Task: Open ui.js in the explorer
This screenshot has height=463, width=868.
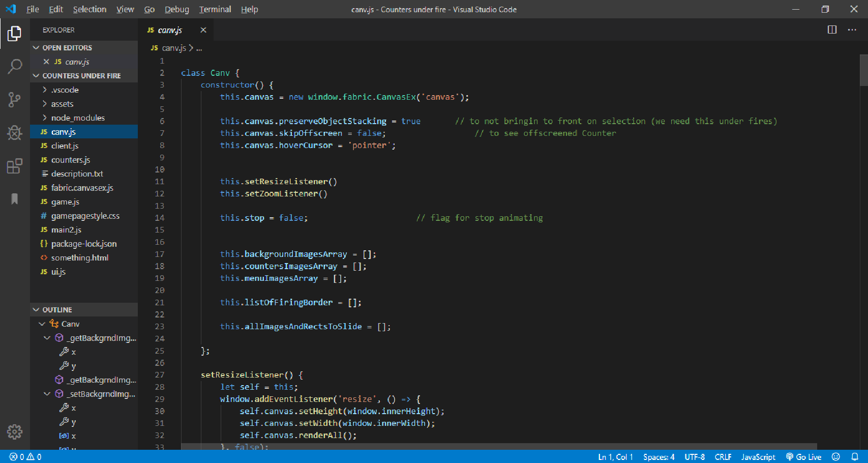Action: pos(84,272)
